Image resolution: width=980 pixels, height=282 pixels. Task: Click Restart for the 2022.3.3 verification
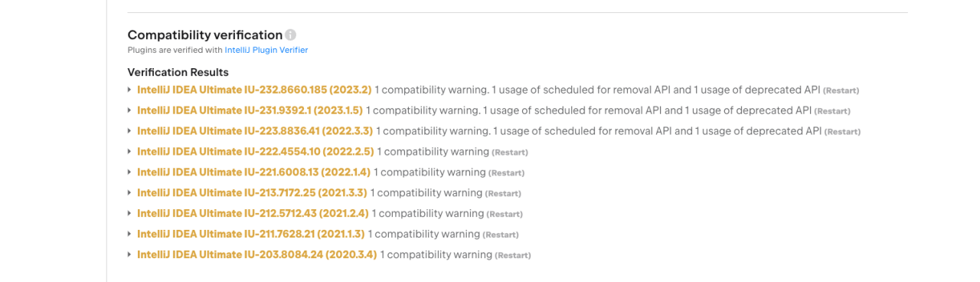[843, 132]
